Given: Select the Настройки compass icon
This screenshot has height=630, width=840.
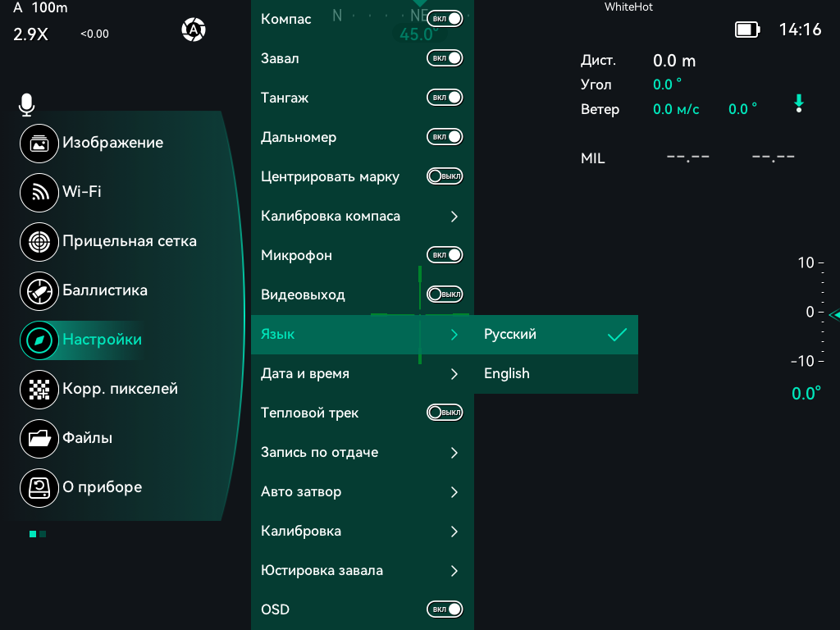Looking at the screenshot, I should coord(39,340).
